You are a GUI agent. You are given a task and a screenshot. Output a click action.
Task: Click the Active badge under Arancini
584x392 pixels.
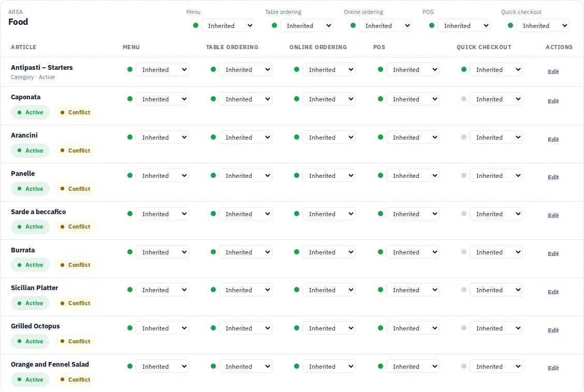coord(30,150)
